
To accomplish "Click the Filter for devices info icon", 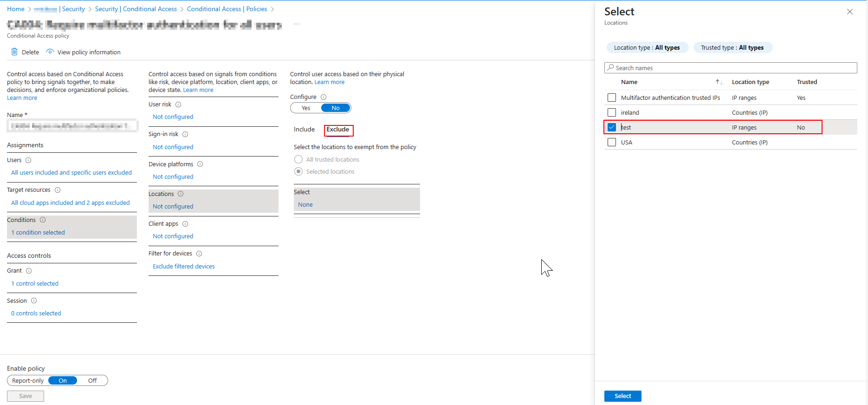I will [x=199, y=254].
